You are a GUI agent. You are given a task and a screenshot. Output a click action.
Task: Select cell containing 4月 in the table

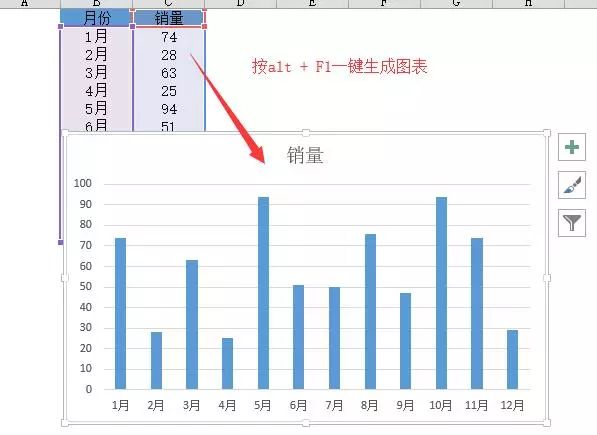tap(96, 91)
